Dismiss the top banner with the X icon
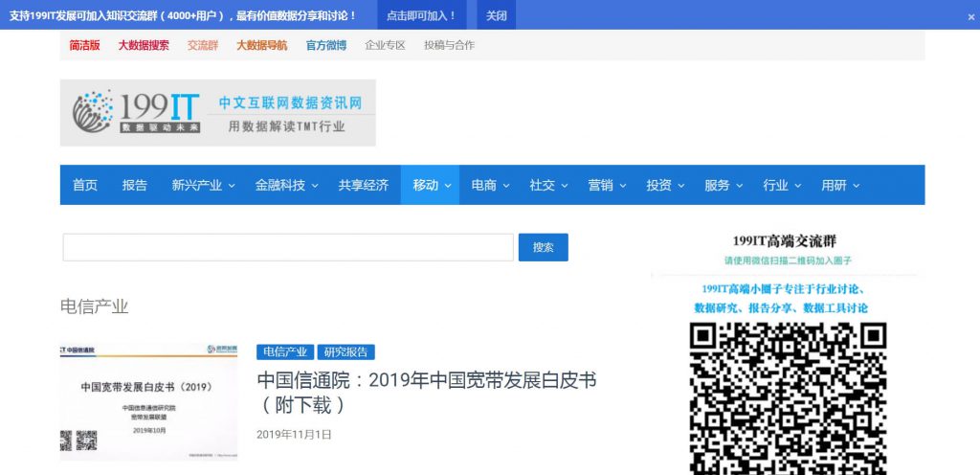Viewport: 980px width, 475px height. [970, 16]
